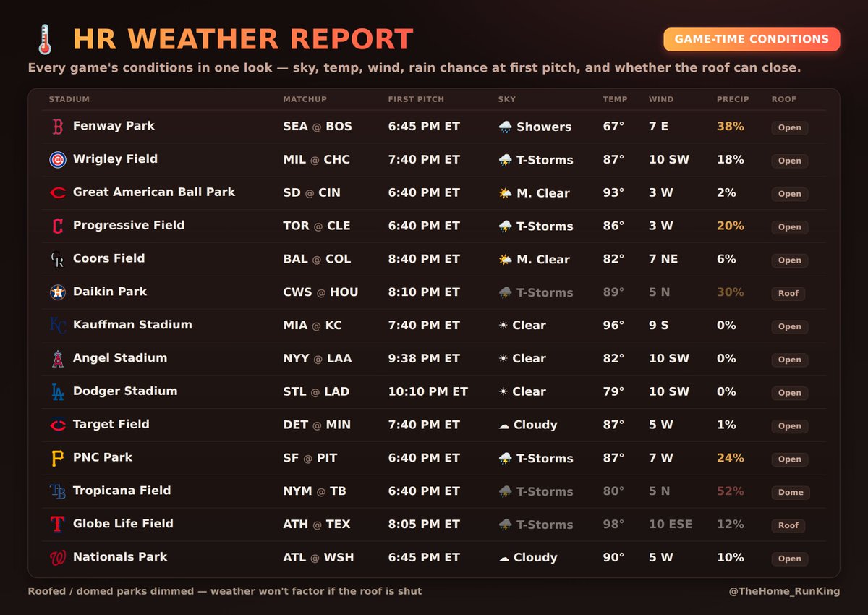Click the Angels logo beside Angel Stadium
Image resolution: width=868 pixels, height=615 pixels.
tap(57, 359)
